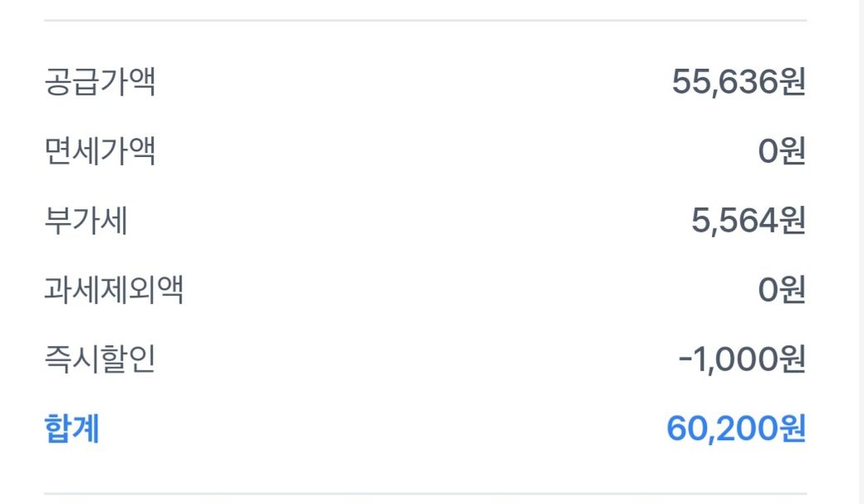Click the bottom horizontal divider line
The width and height of the screenshot is (864, 504).
[x=425, y=494]
